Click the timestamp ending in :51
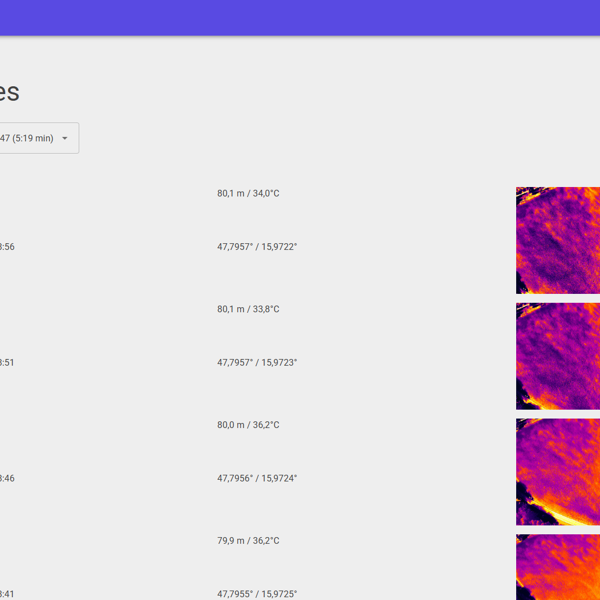The width and height of the screenshot is (600, 600). pos(7,363)
